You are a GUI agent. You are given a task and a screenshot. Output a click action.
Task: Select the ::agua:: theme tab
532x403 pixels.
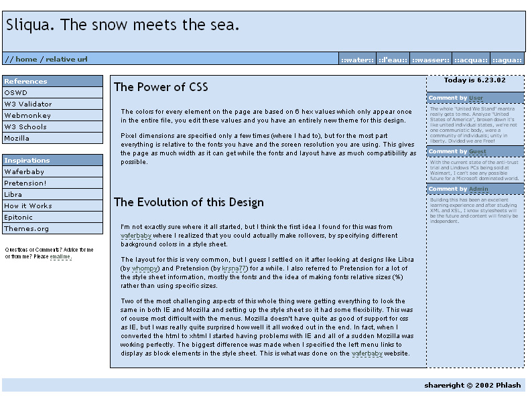tap(507, 60)
